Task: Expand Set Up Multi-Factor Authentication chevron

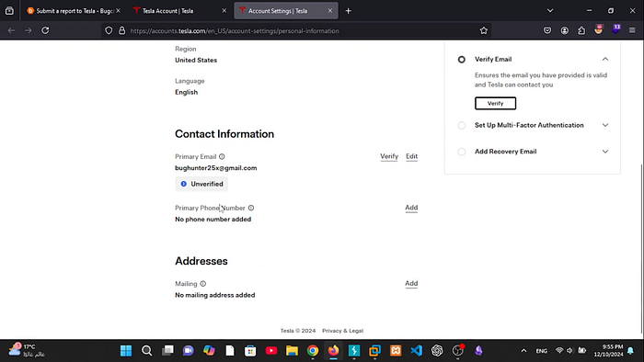Action: click(x=605, y=126)
